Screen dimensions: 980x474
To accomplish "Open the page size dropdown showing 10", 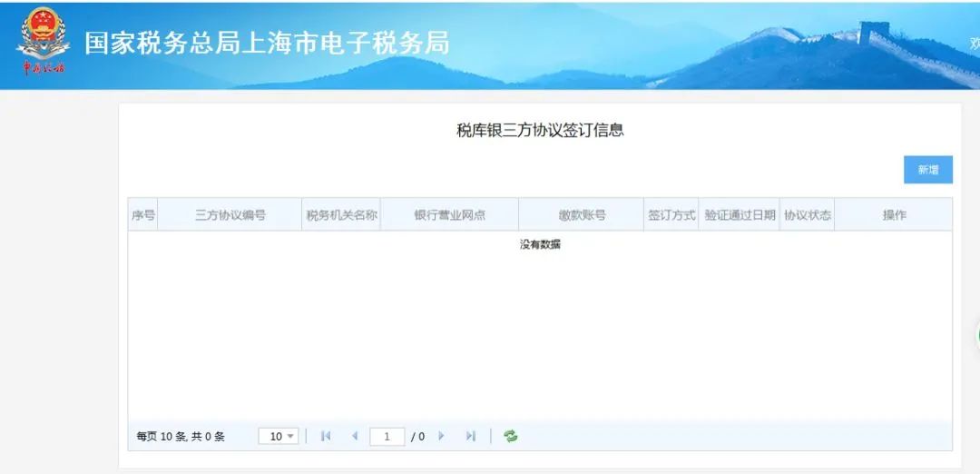I will [279, 436].
